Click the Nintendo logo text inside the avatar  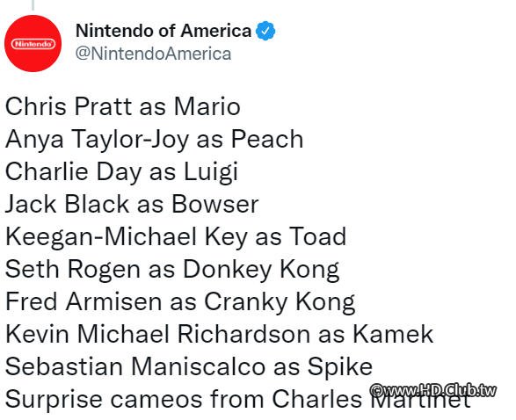pyautogui.click(x=33, y=44)
